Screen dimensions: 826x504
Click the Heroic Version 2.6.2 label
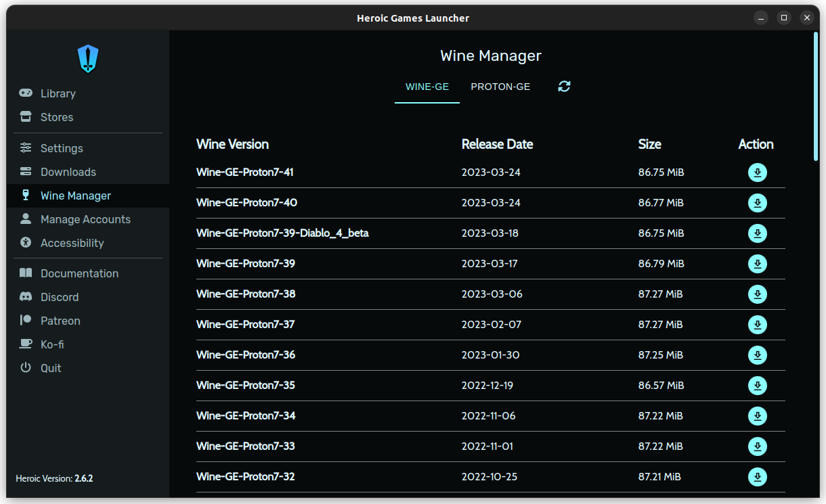click(x=54, y=478)
